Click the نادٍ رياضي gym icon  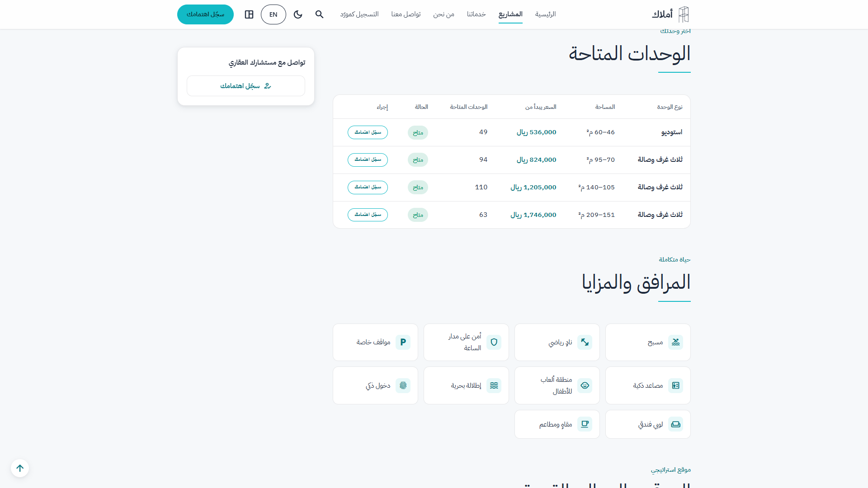coord(585,343)
